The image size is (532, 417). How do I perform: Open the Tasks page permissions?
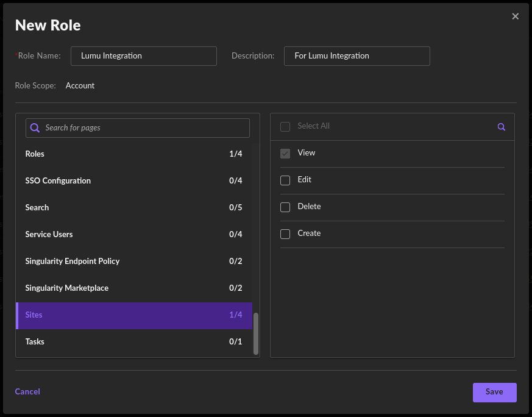click(x=133, y=342)
